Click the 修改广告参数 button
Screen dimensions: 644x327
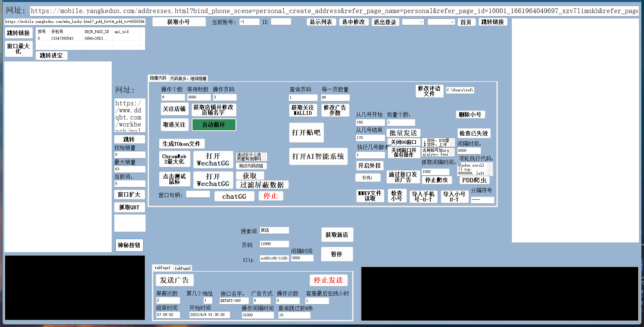click(x=335, y=110)
